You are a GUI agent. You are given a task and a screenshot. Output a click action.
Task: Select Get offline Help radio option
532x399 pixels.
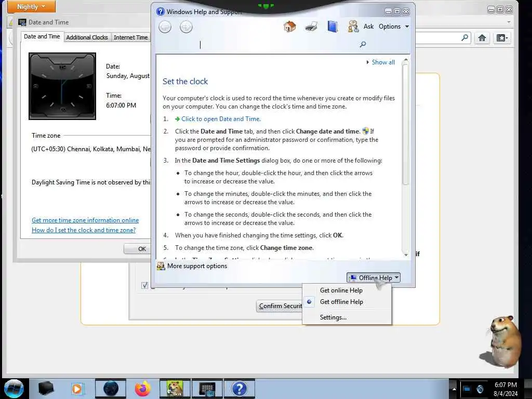[x=341, y=302]
